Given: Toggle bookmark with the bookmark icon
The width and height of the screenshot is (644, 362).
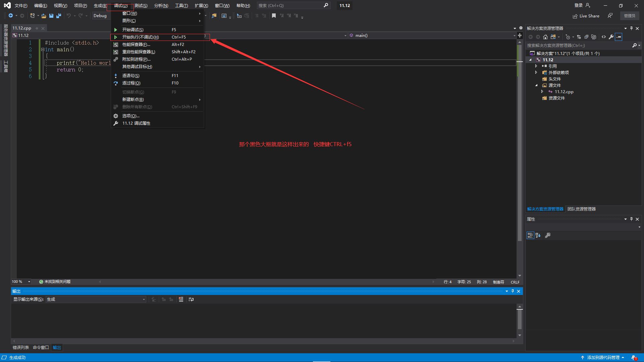Looking at the screenshot, I should point(274,16).
